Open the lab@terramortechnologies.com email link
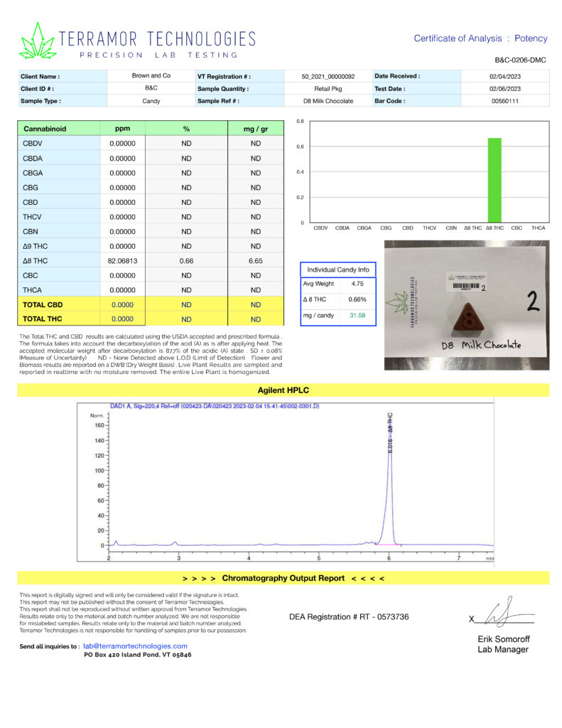Screen dimensions: 562x728 (x=135, y=646)
